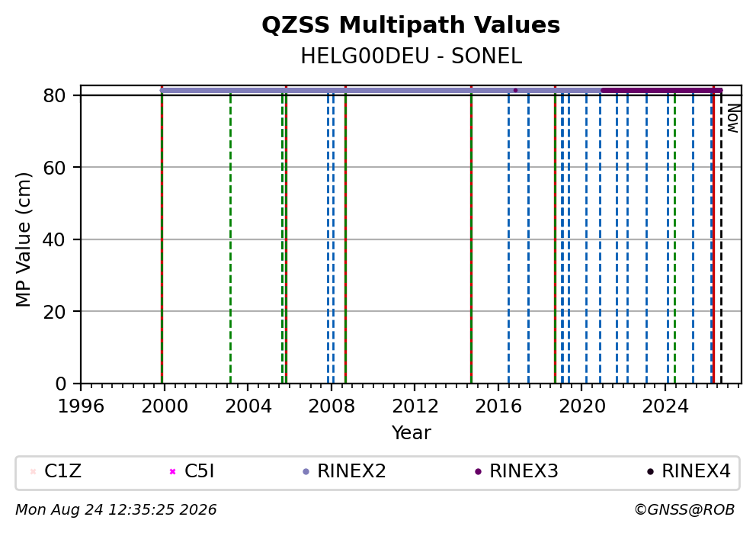Click the 2024 x-axis tick label
This screenshot has height=533, width=756.
tap(666, 406)
